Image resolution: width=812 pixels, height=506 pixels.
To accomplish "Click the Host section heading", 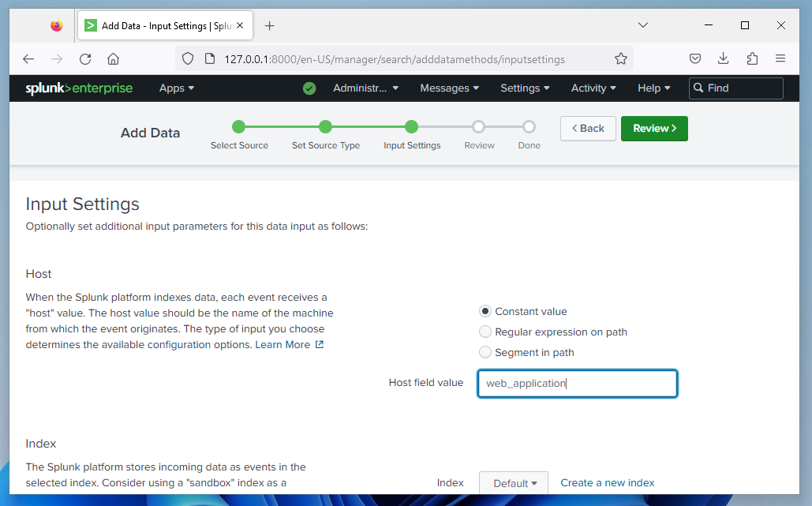I will pos(39,274).
